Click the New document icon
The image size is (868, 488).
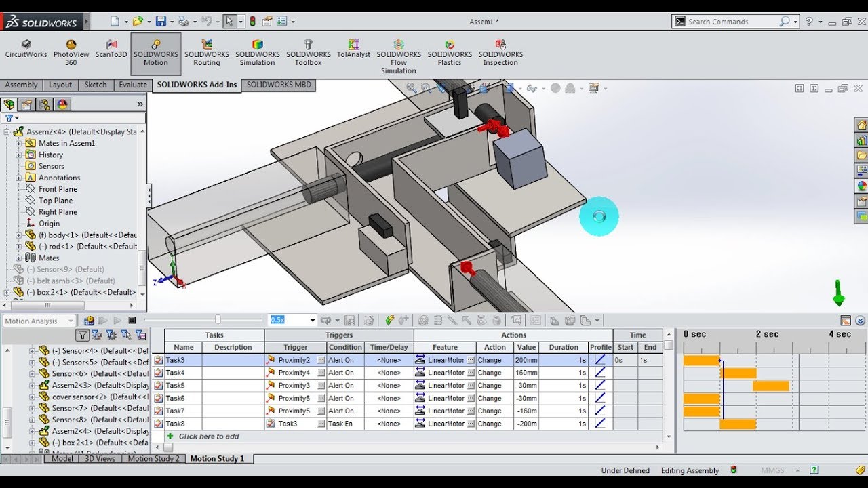[115, 22]
